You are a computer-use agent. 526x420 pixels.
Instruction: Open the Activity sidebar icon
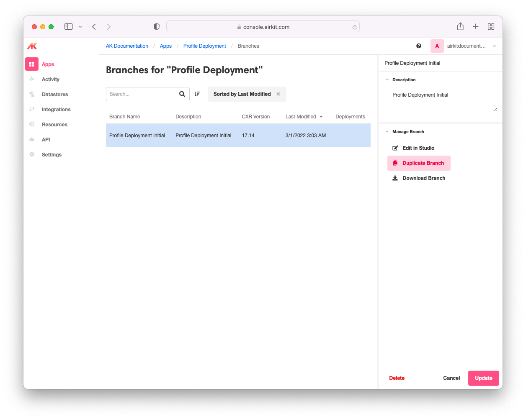point(32,79)
